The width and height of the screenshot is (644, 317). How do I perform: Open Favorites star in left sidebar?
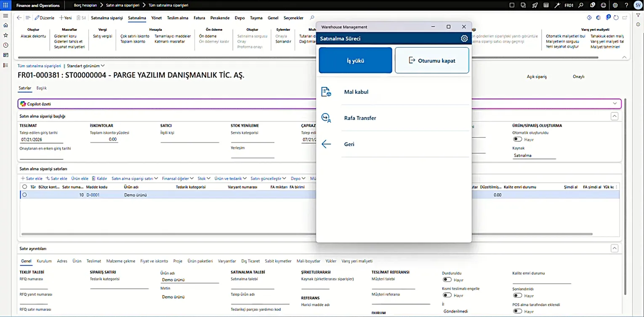pyautogui.click(x=5, y=35)
